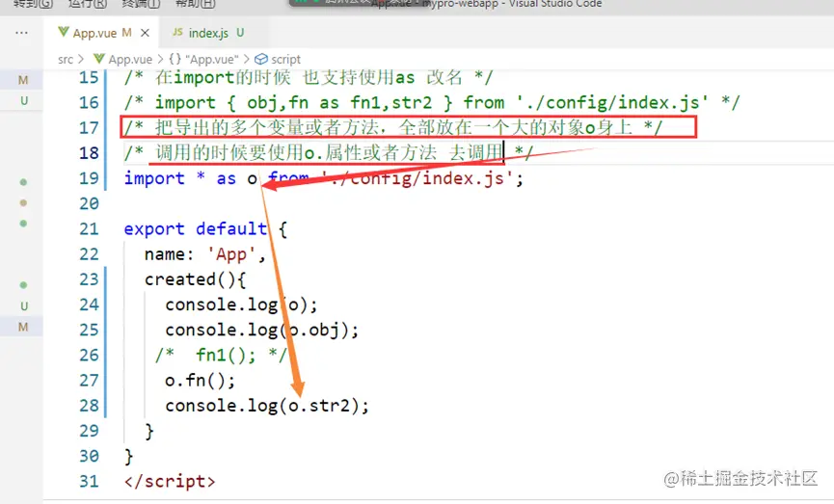This screenshot has height=504, width=834.
Task: Click the created(){ line
Action: point(195,279)
